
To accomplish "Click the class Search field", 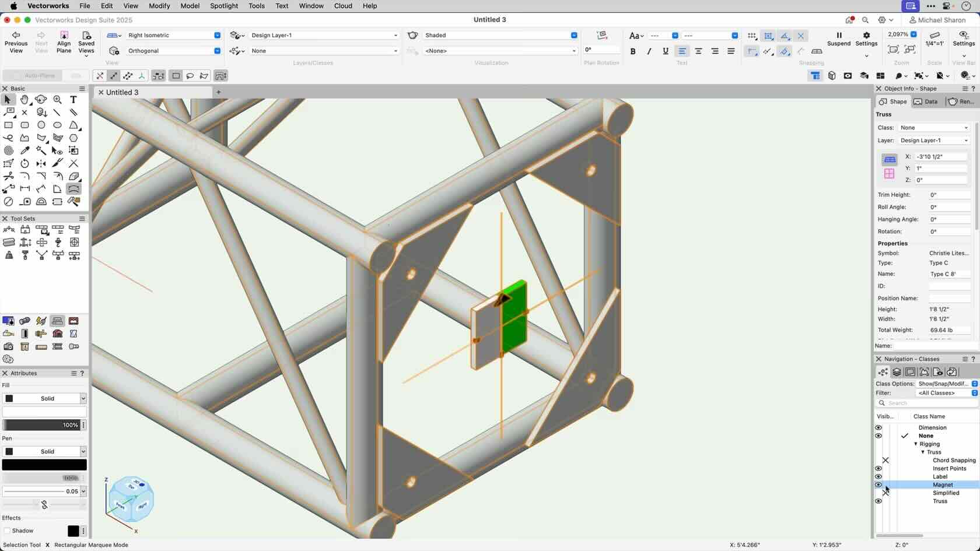I will pyautogui.click(x=928, y=403).
